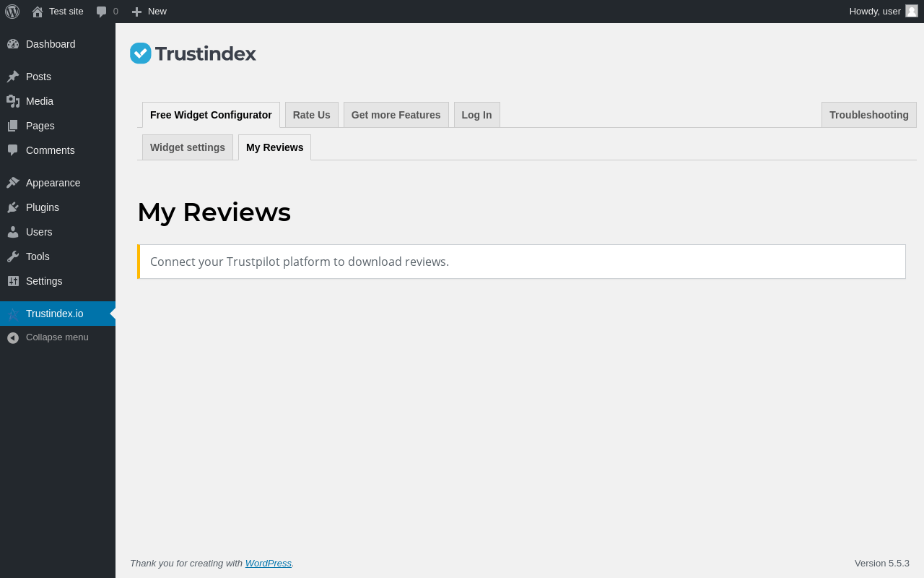924x578 pixels.
Task: Click the Test site link text
Action: coord(66,12)
